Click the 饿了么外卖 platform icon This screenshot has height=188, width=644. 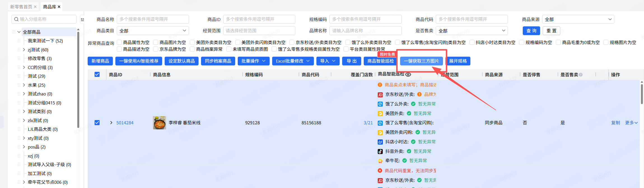click(380, 104)
